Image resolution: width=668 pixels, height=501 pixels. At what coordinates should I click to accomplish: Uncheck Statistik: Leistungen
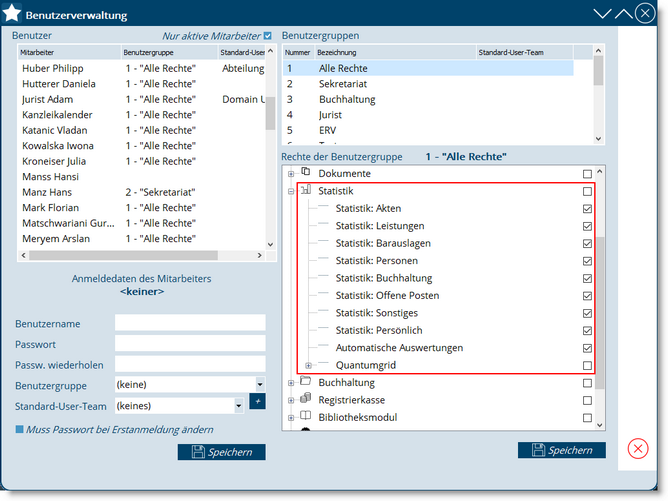point(587,226)
